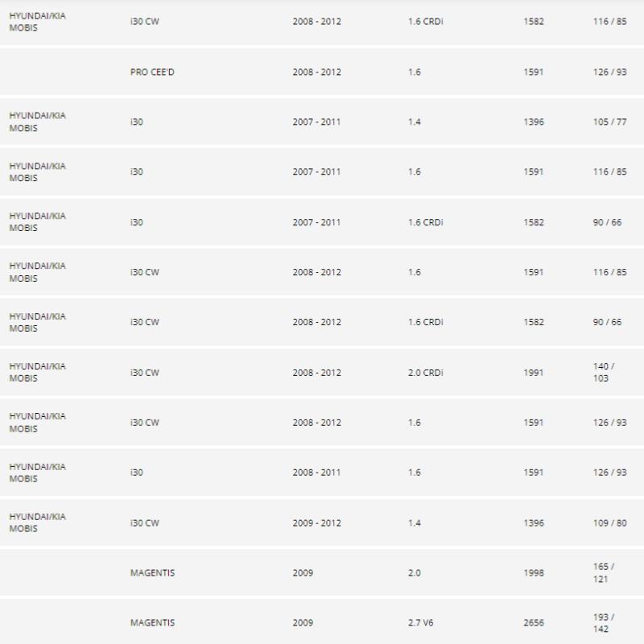Screen dimensions: 644x644
Task: Select displacement value 1991
Action: pos(533,373)
